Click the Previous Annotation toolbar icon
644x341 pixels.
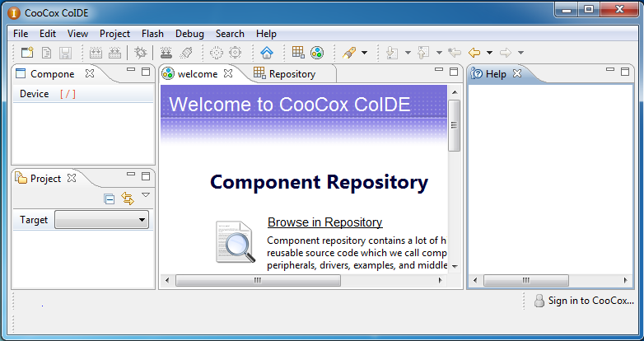click(423, 53)
